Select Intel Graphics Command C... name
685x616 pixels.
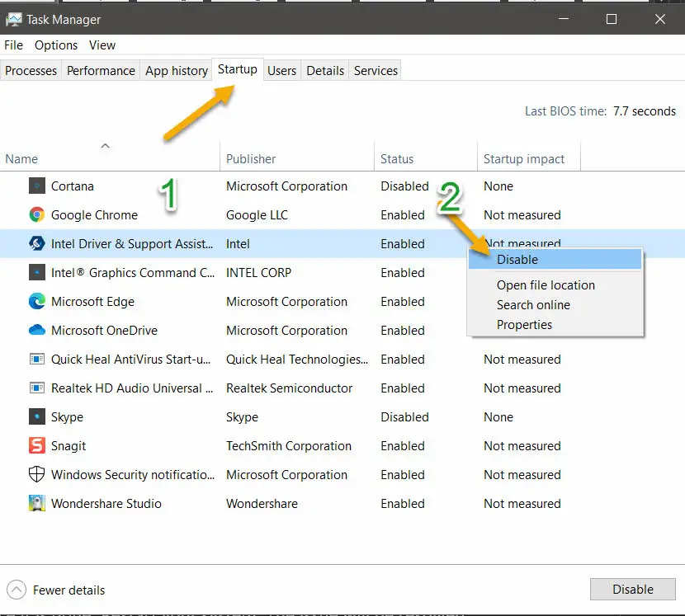[133, 272]
